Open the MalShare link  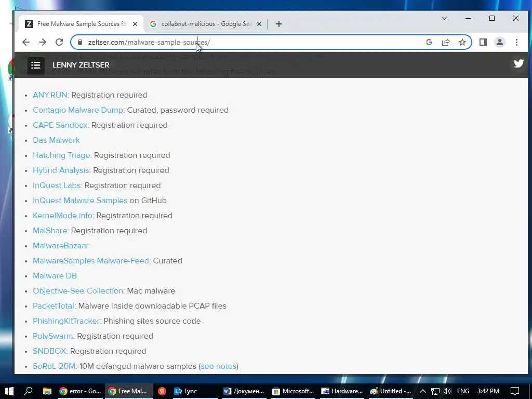50,231
